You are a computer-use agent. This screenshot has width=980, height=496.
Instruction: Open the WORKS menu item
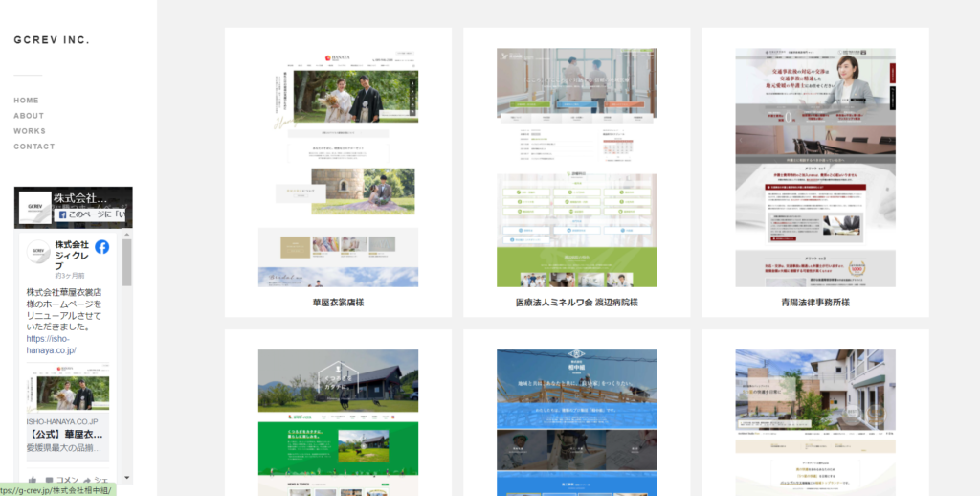coord(30,131)
